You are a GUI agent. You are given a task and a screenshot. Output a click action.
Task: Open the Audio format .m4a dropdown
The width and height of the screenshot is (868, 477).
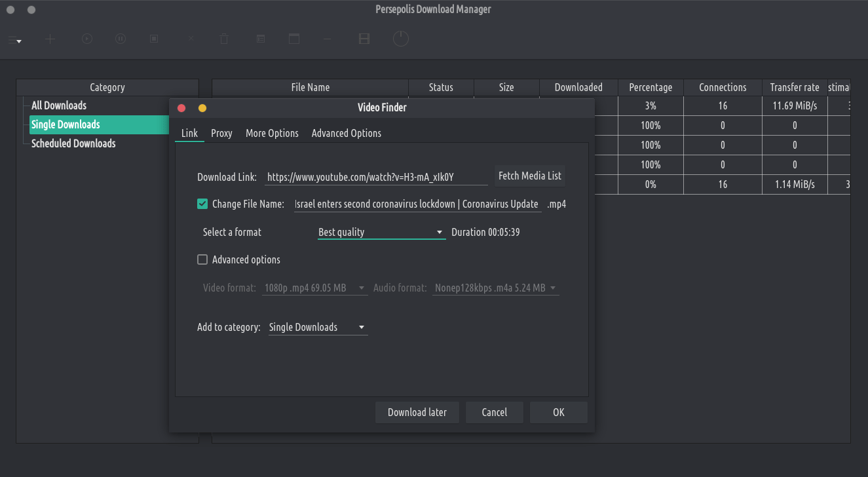[x=496, y=288]
